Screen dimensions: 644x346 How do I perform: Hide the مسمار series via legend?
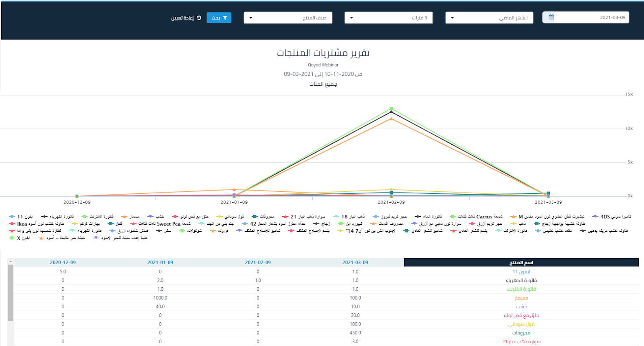coord(124,217)
